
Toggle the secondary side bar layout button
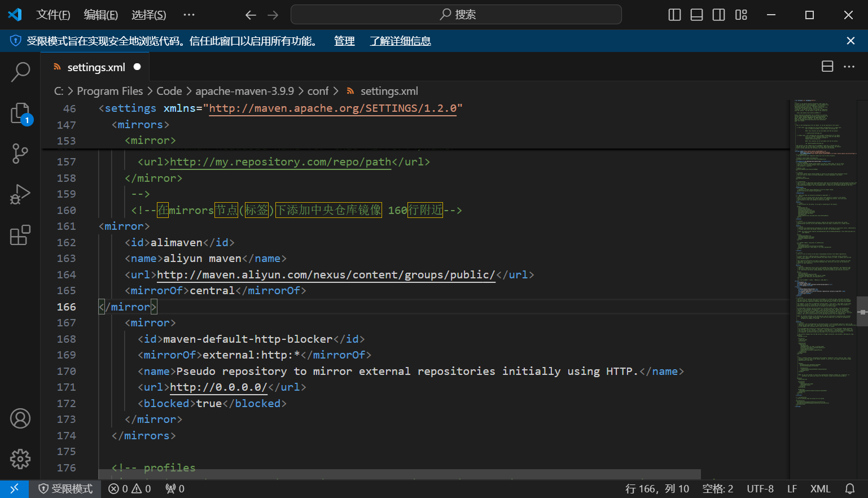[x=718, y=15]
